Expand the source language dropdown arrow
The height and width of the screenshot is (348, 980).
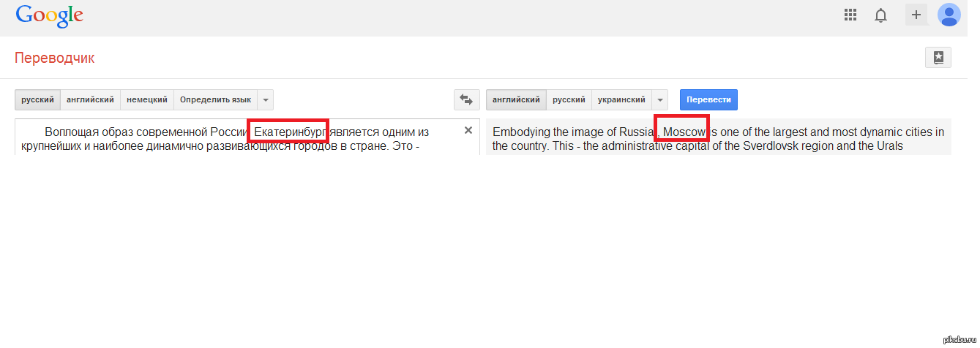point(266,99)
